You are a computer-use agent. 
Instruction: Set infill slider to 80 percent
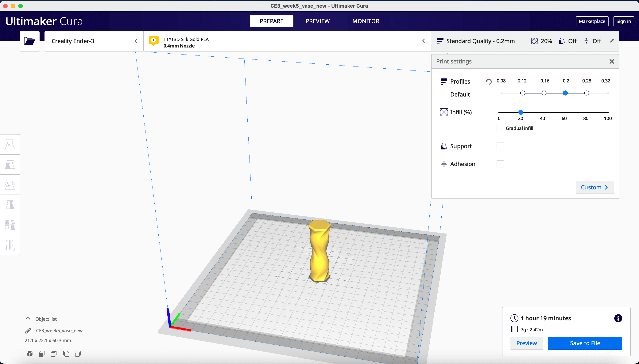[x=586, y=112]
